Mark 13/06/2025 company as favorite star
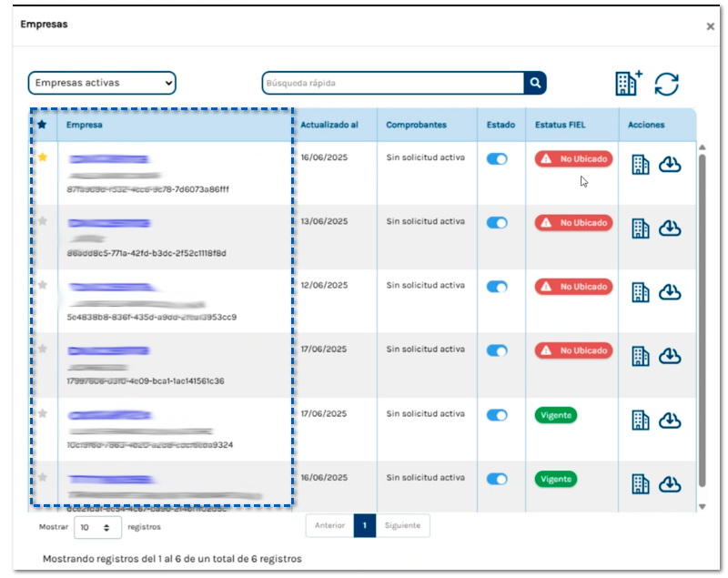 [43, 221]
